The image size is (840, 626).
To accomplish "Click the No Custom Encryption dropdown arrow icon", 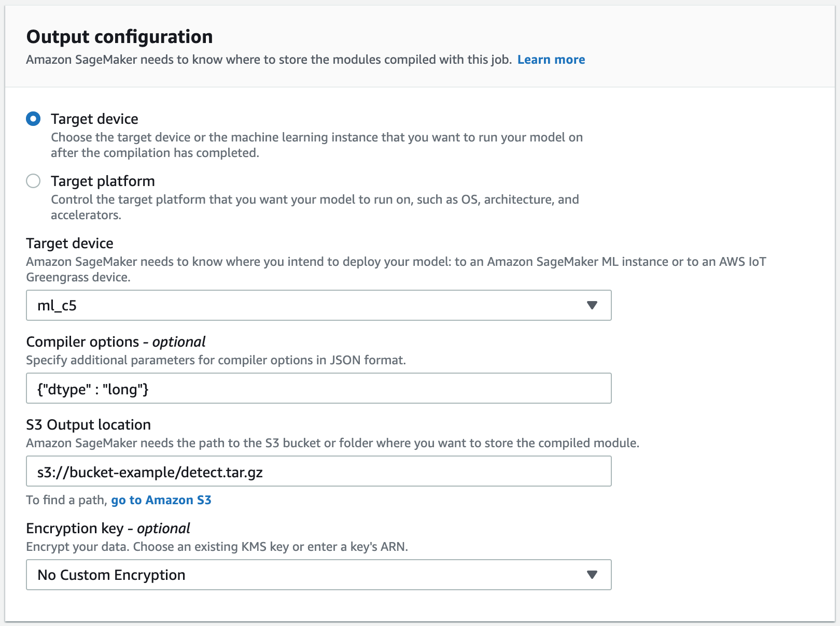I will [592, 575].
